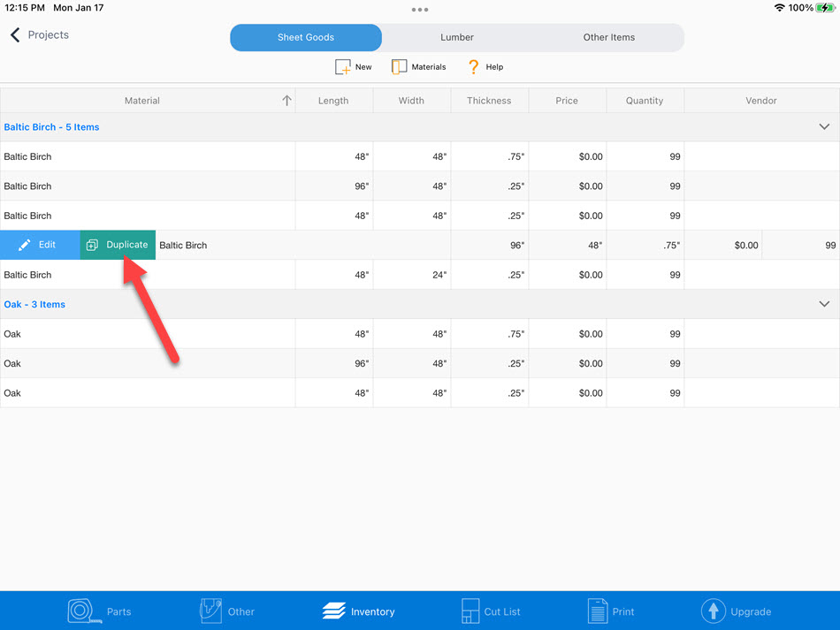Sort by the Price column header
The height and width of the screenshot is (630, 840).
tap(567, 101)
